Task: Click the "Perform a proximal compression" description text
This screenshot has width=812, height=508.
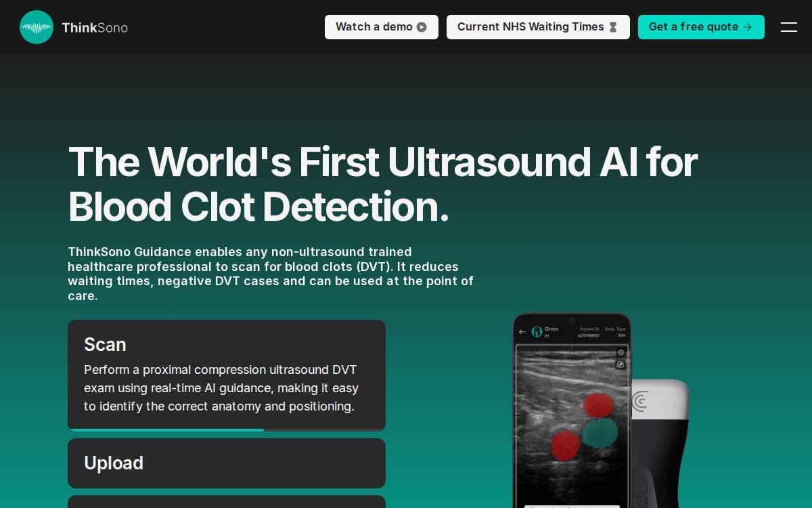Action: tap(221, 388)
